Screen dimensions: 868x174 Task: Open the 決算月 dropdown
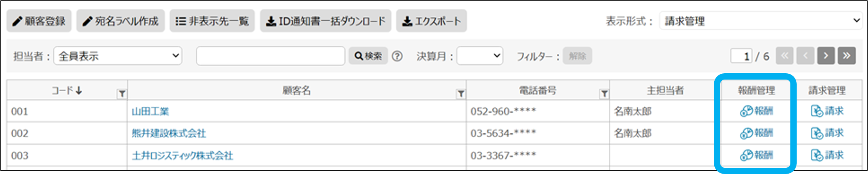(x=480, y=56)
